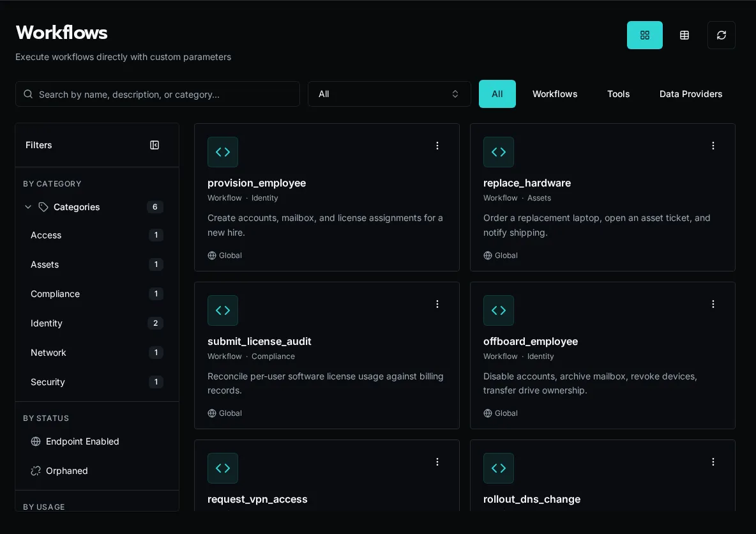
Task: Click globe icon on provision_employee card
Action: pos(211,256)
